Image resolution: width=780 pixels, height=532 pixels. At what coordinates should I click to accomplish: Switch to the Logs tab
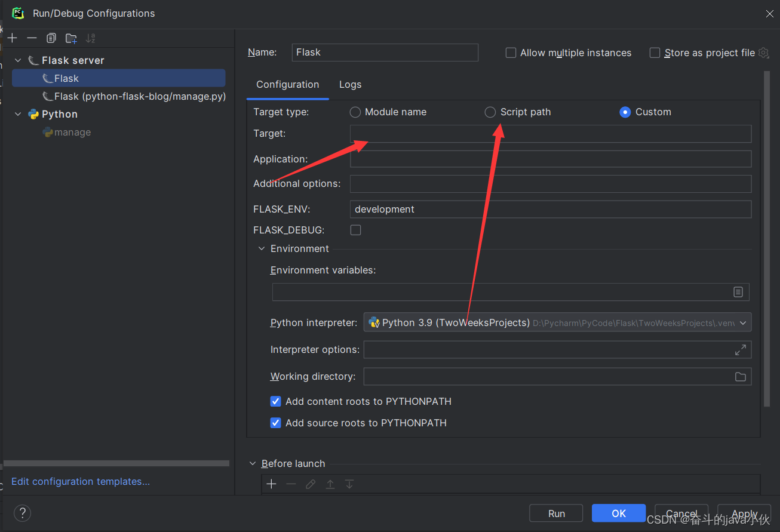click(350, 85)
